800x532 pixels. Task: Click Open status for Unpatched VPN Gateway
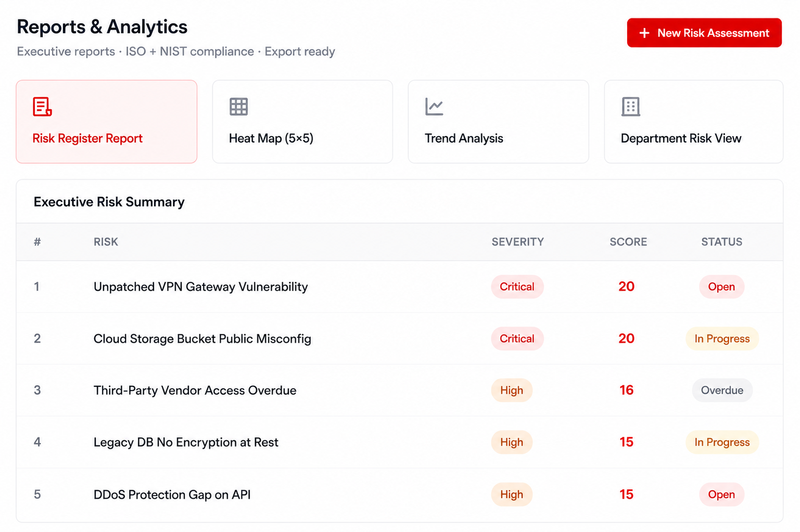pos(722,287)
